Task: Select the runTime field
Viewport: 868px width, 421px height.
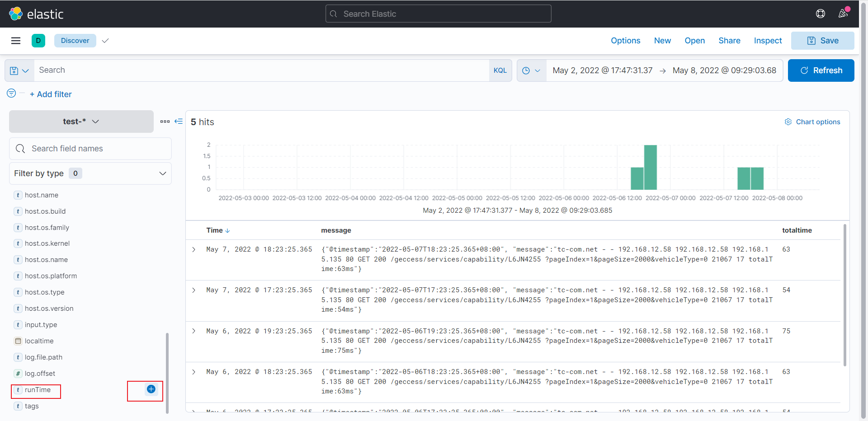Action: [x=38, y=390]
